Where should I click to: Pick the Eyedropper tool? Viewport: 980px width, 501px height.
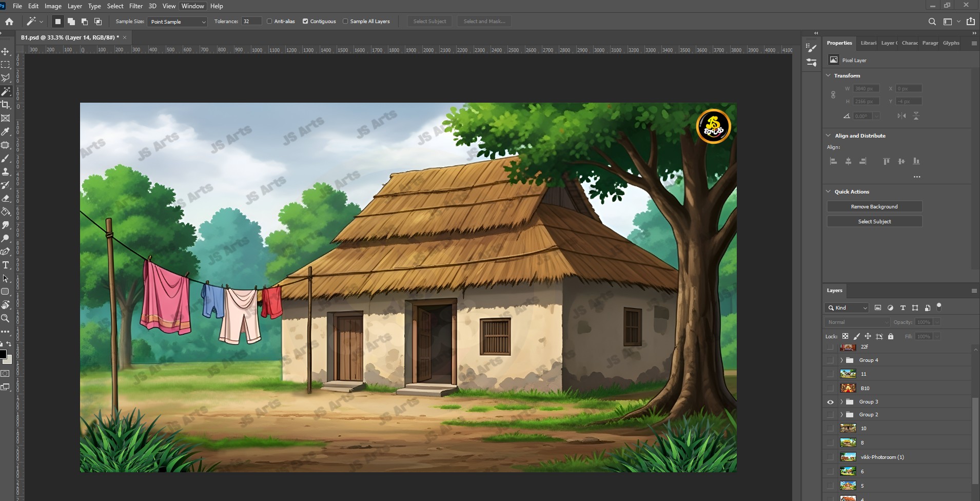point(6,132)
